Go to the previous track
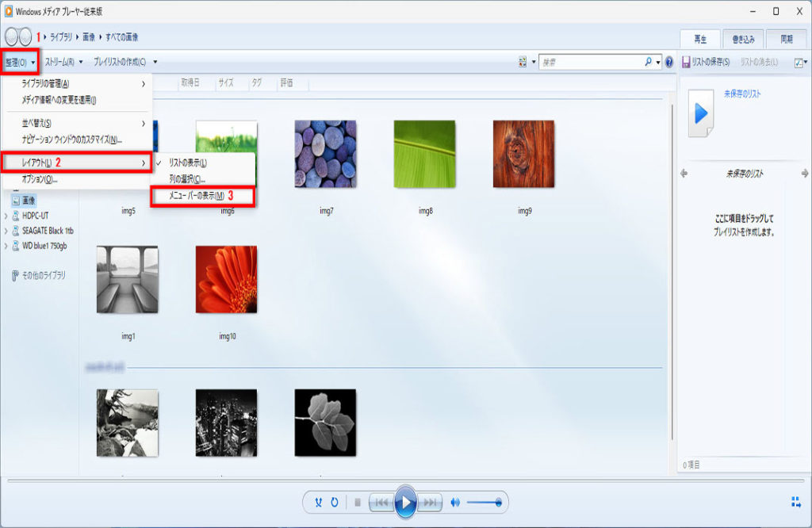This screenshot has height=528, width=812. click(381, 502)
